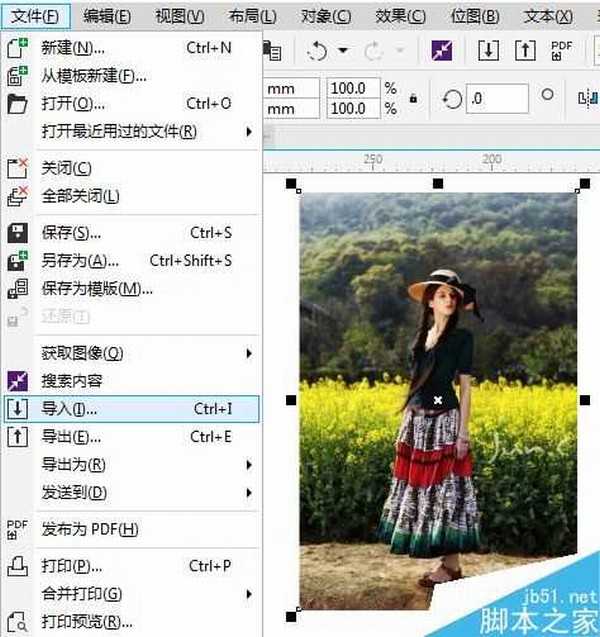Image resolution: width=600 pixels, height=637 pixels.
Task: Click the top-center selection handle on image
Action: tap(438, 185)
